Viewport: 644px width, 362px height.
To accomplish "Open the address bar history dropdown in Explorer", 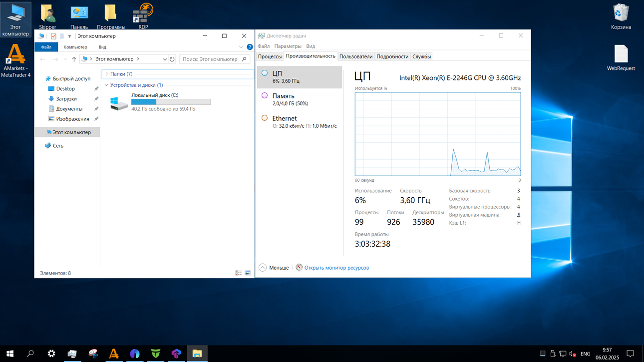I will (165, 59).
